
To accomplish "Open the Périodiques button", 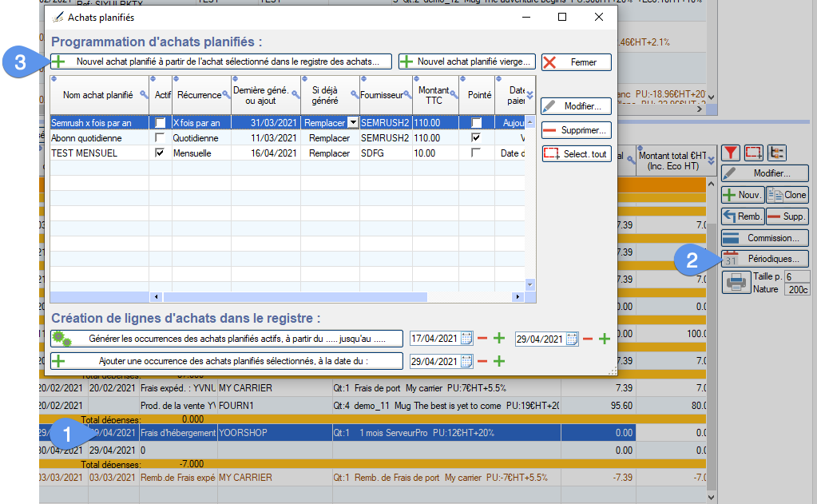I will 765,259.
